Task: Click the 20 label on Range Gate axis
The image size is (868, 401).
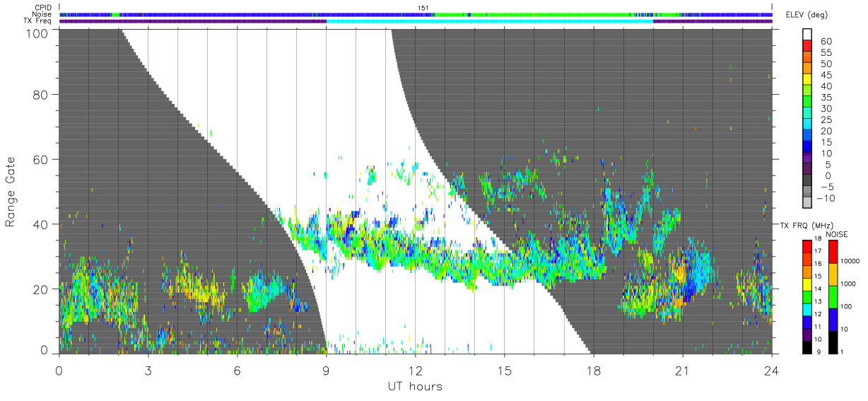Action: pos(40,289)
